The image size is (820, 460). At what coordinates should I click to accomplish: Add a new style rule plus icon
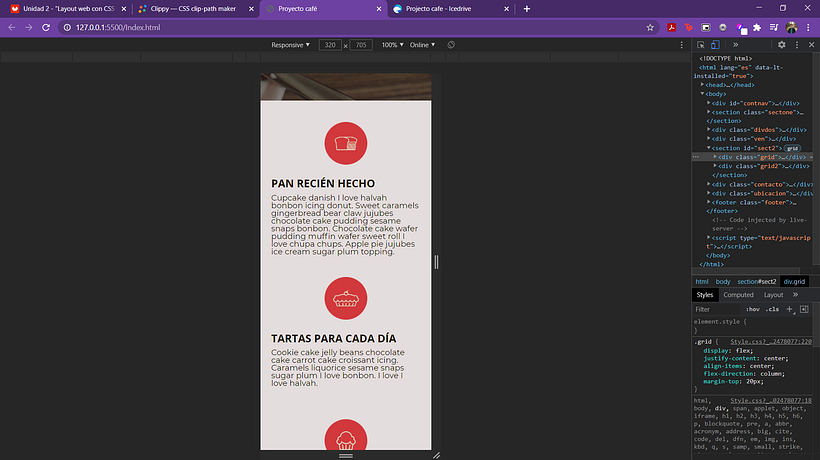[x=790, y=309]
